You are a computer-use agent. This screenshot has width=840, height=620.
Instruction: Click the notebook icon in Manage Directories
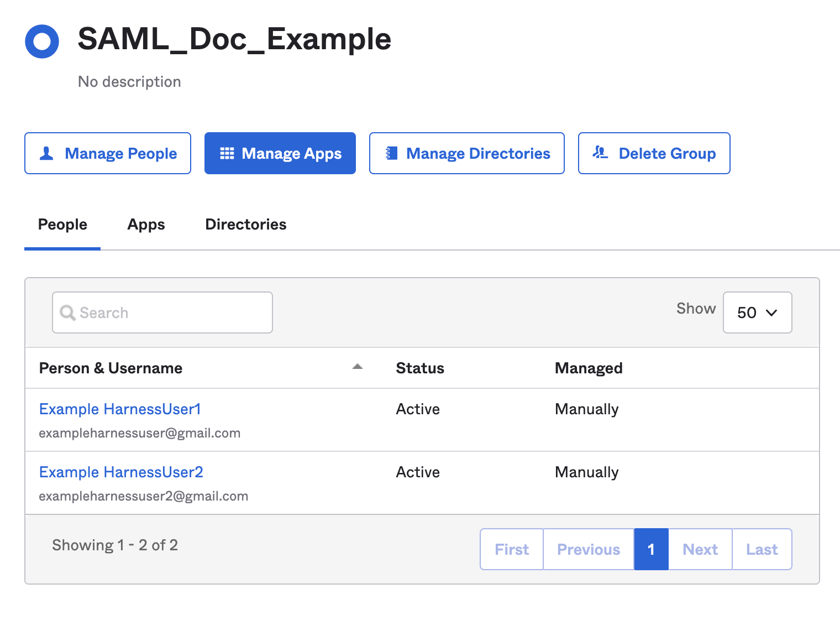[x=392, y=153]
